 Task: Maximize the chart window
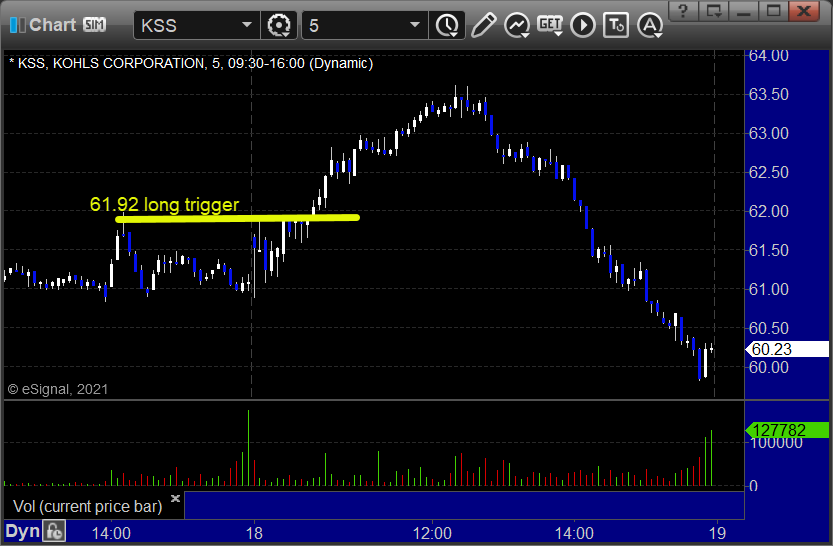774,11
